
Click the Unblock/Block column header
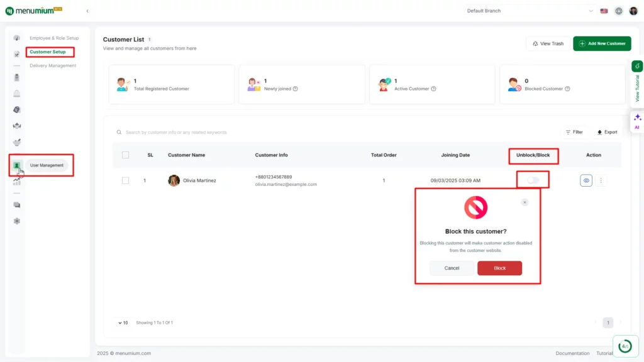(x=533, y=155)
